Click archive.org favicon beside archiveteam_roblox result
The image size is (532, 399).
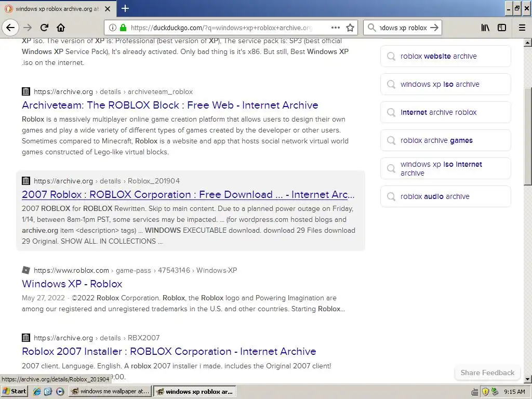coord(26,91)
